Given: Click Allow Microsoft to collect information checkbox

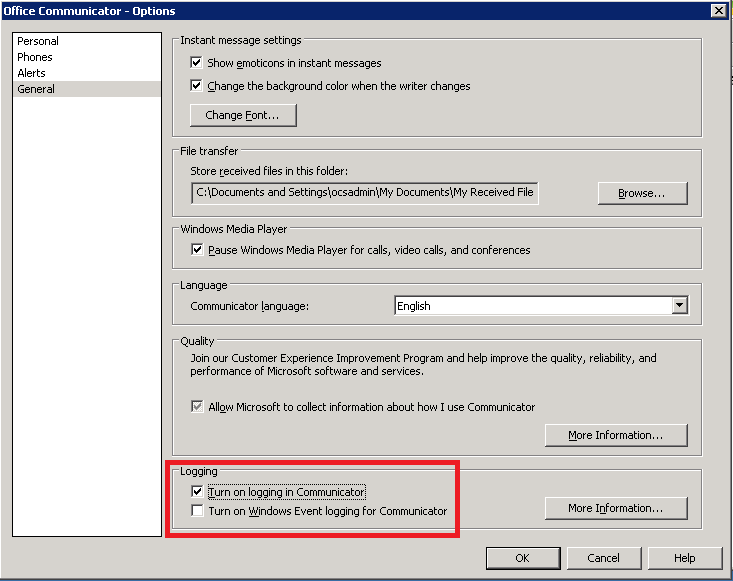Looking at the screenshot, I should tap(197, 406).
